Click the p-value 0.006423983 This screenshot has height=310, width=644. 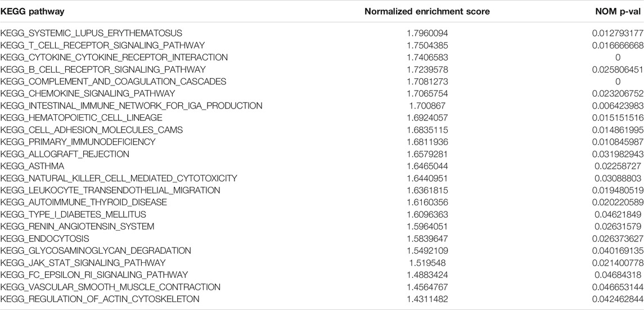[618, 106]
